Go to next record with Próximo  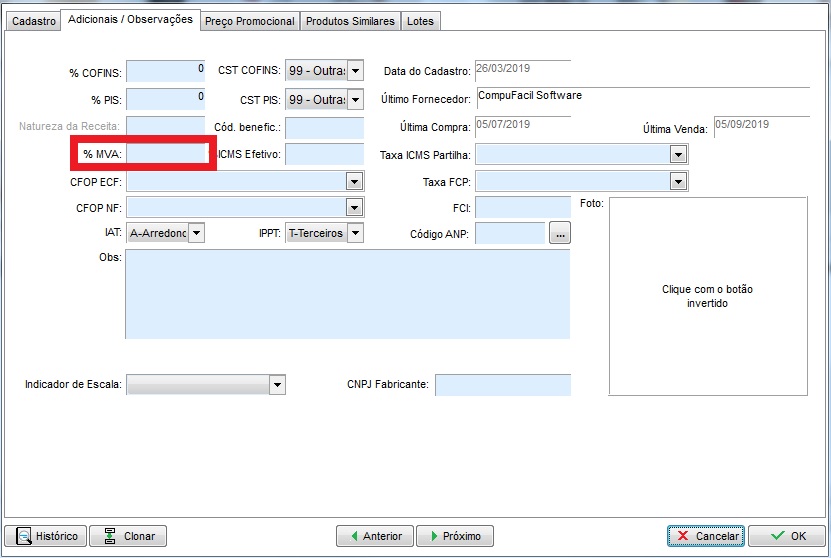coord(454,536)
